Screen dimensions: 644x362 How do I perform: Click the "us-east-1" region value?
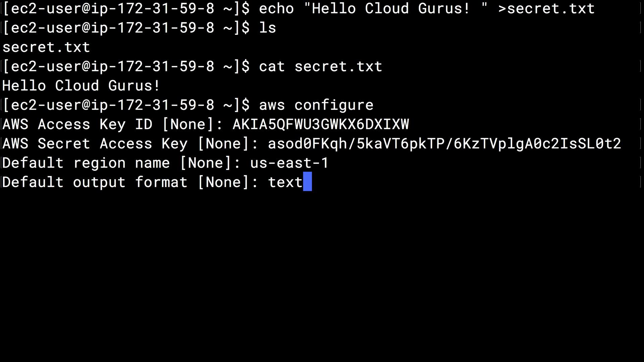pos(289,163)
